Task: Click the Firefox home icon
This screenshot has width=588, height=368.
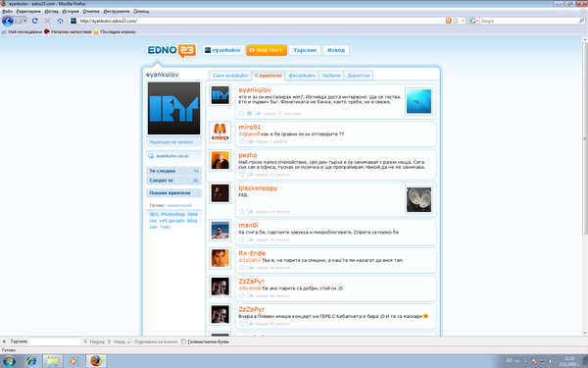Action: coord(60,21)
